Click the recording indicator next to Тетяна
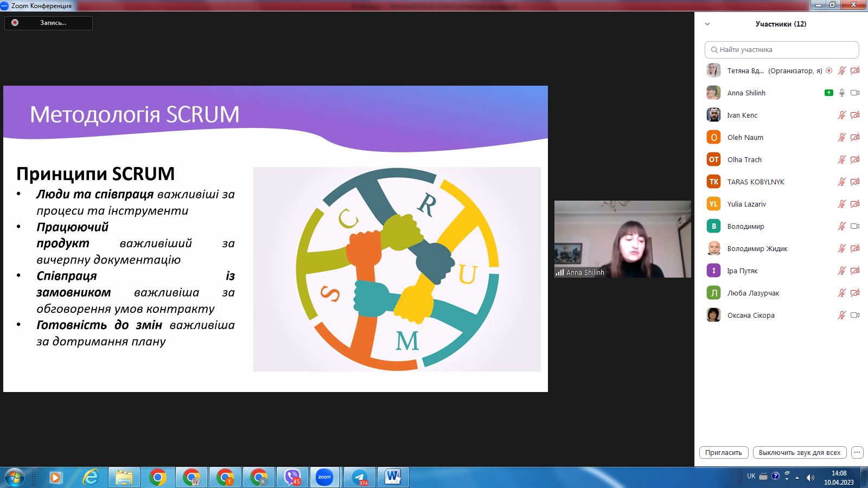This screenshot has height=488, width=868. [x=829, y=70]
